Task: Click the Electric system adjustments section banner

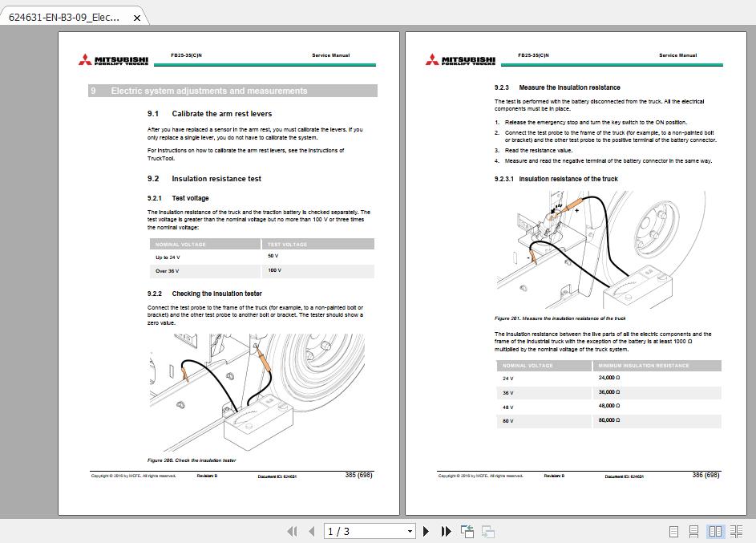Action: click(232, 91)
